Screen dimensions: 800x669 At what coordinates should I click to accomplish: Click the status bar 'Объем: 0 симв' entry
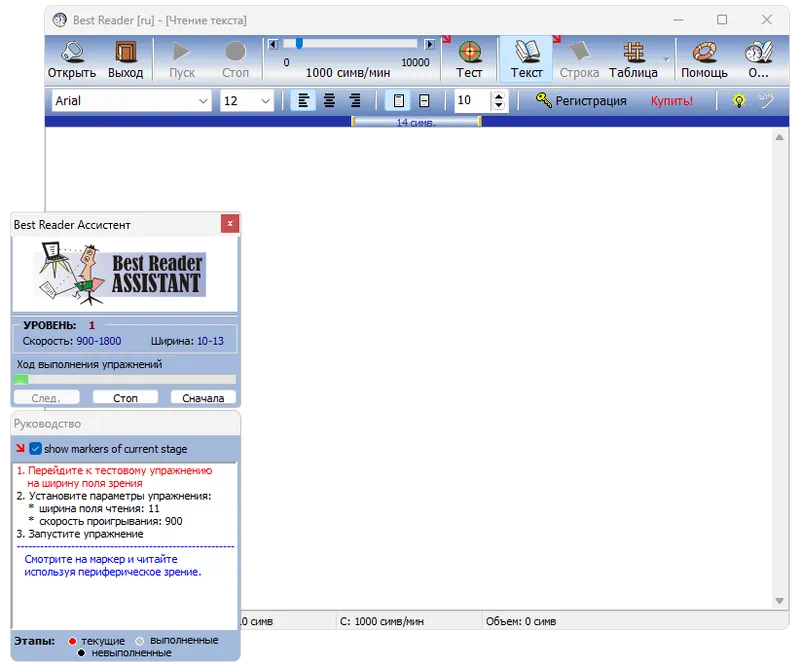521,622
